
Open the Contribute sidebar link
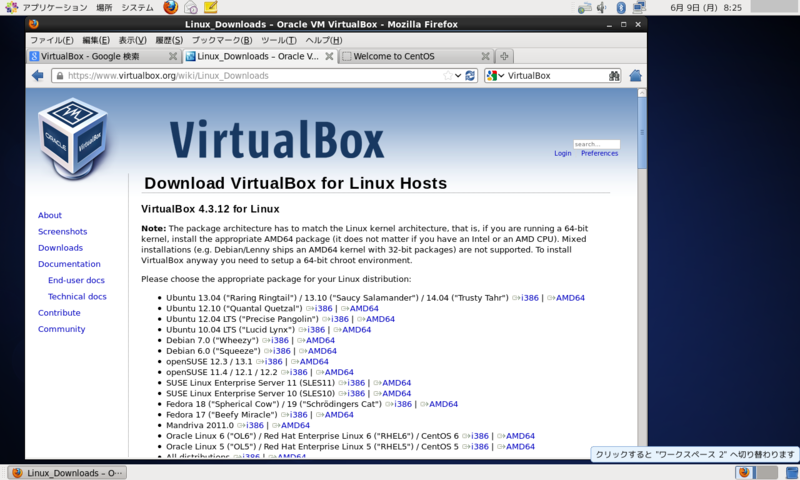59,313
